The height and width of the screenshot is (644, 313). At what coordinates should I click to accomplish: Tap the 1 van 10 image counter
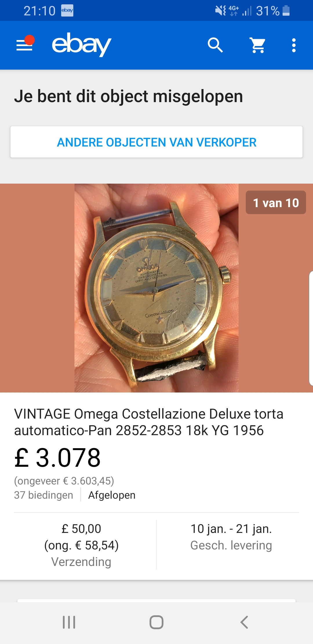pos(276,202)
